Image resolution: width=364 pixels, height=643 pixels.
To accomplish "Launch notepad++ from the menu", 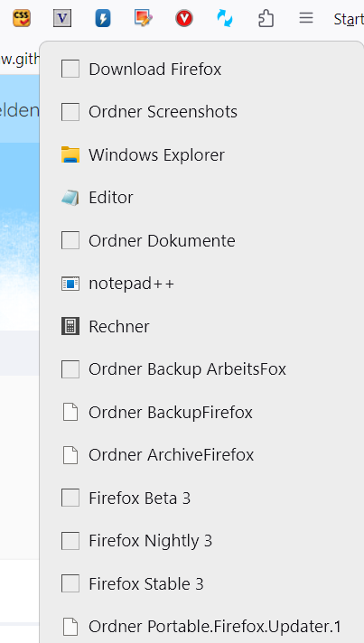I will coord(201,284).
